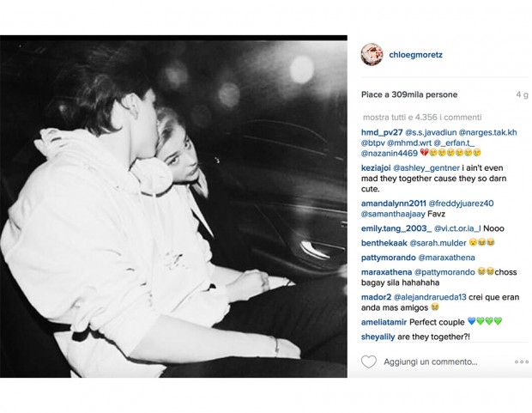Screen dimensions: 532x413
Task: Click the heart like icon
Action: (368, 361)
